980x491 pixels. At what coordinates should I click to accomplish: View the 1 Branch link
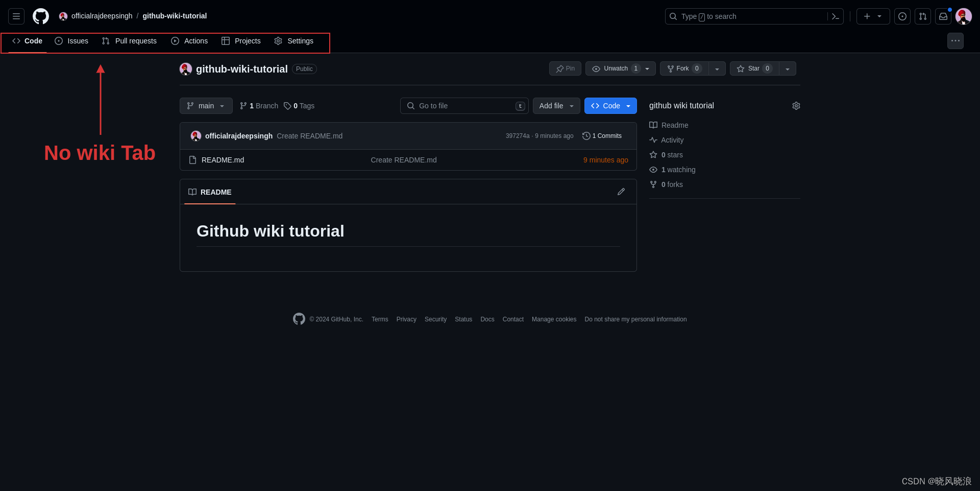click(x=259, y=106)
